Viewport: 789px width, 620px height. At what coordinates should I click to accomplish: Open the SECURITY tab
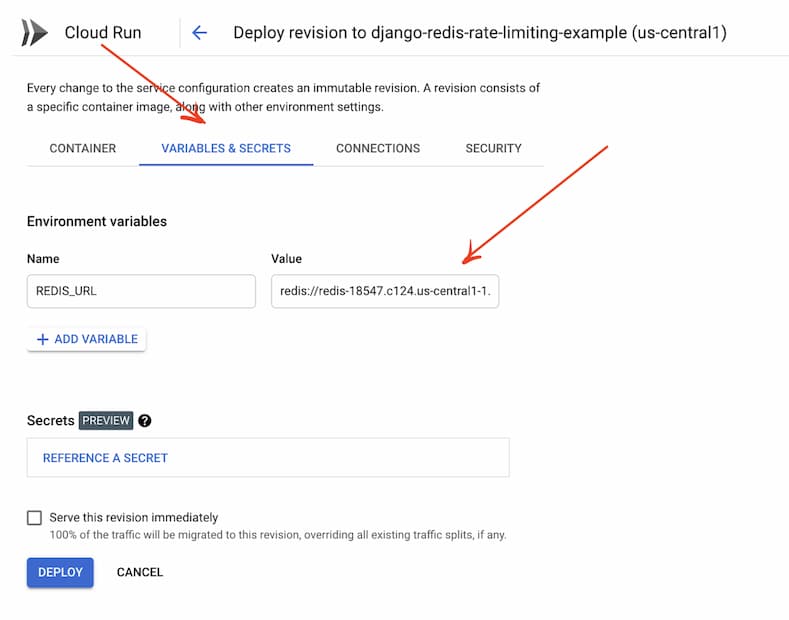[x=493, y=148]
